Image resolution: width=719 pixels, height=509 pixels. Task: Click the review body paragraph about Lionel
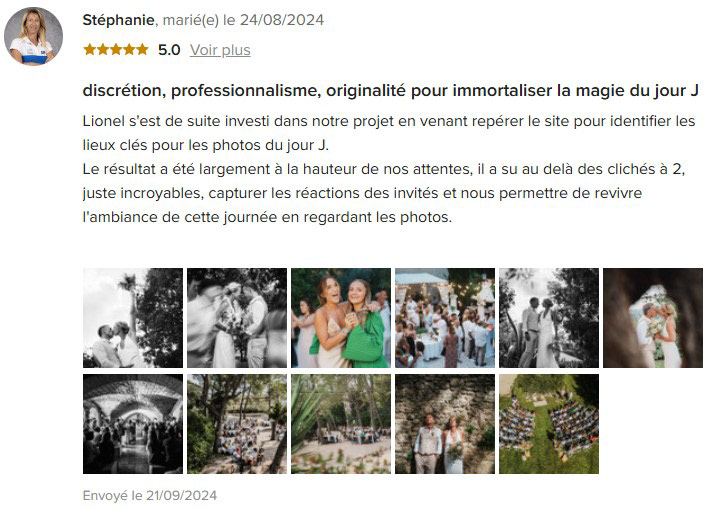[389, 169]
